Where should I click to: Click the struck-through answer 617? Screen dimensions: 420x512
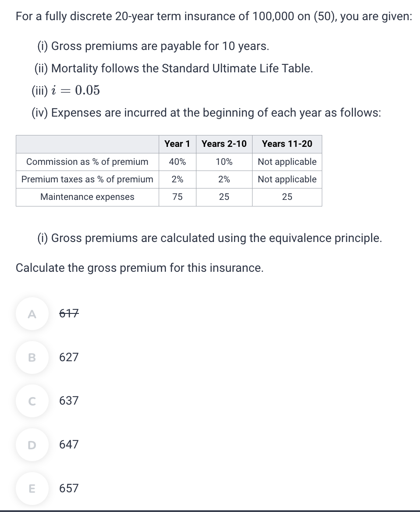point(68,313)
